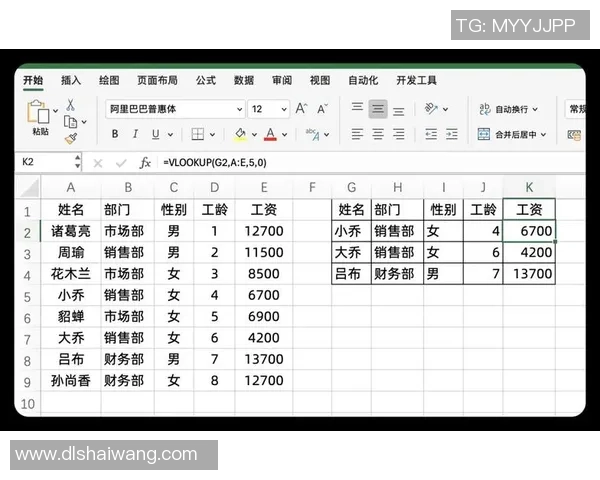Open the 绘图 tab
Image resolution: width=600 pixels, height=480 pixels.
coord(109,80)
